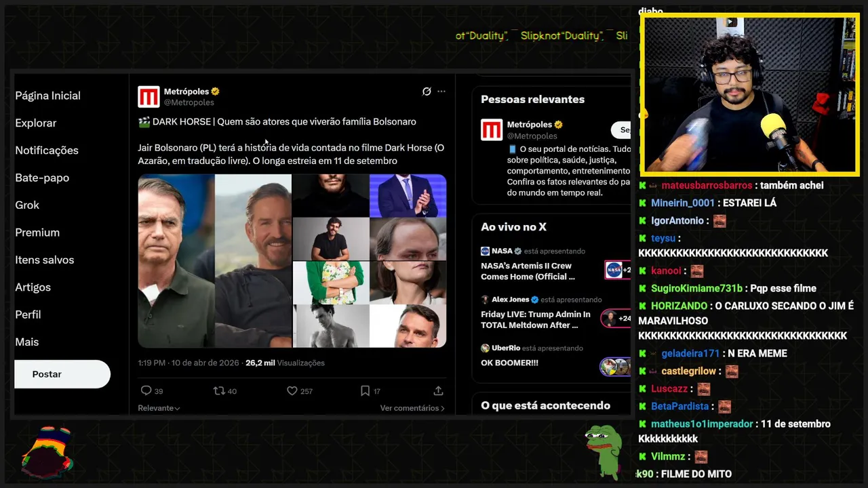Open Ver comentários link

pos(412,408)
